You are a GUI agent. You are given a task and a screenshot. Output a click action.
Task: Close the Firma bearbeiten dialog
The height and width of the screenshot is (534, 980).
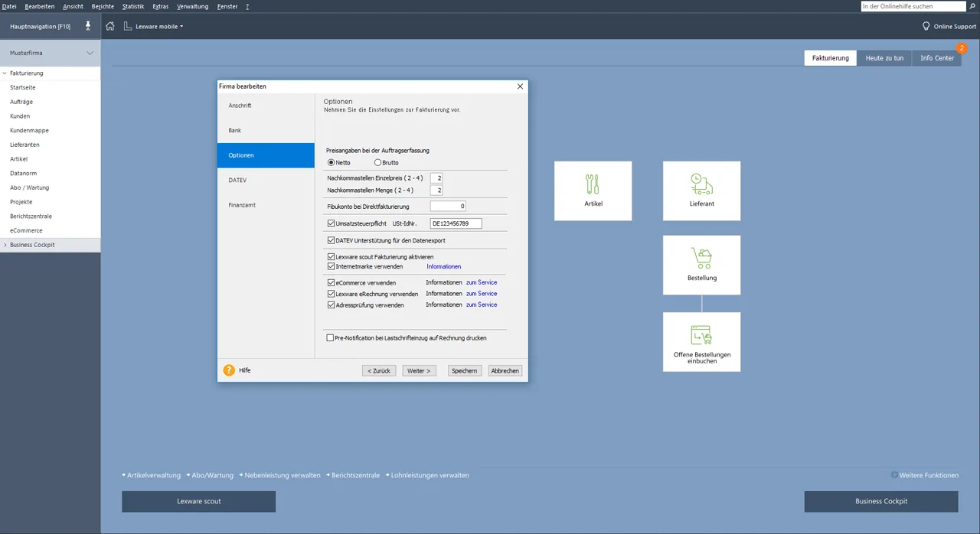click(520, 86)
